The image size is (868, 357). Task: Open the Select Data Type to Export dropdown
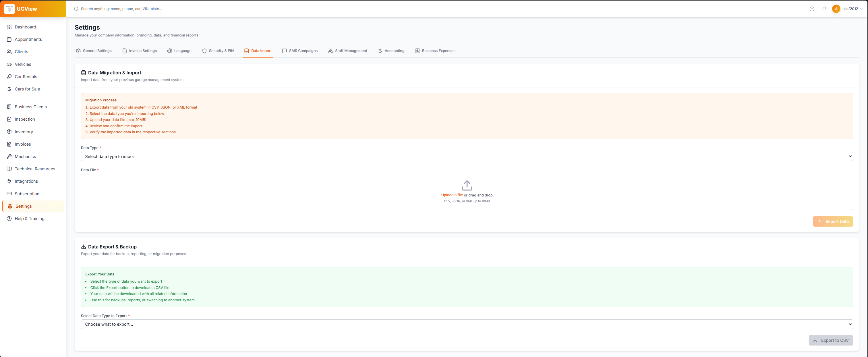click(x=467, y=324)
